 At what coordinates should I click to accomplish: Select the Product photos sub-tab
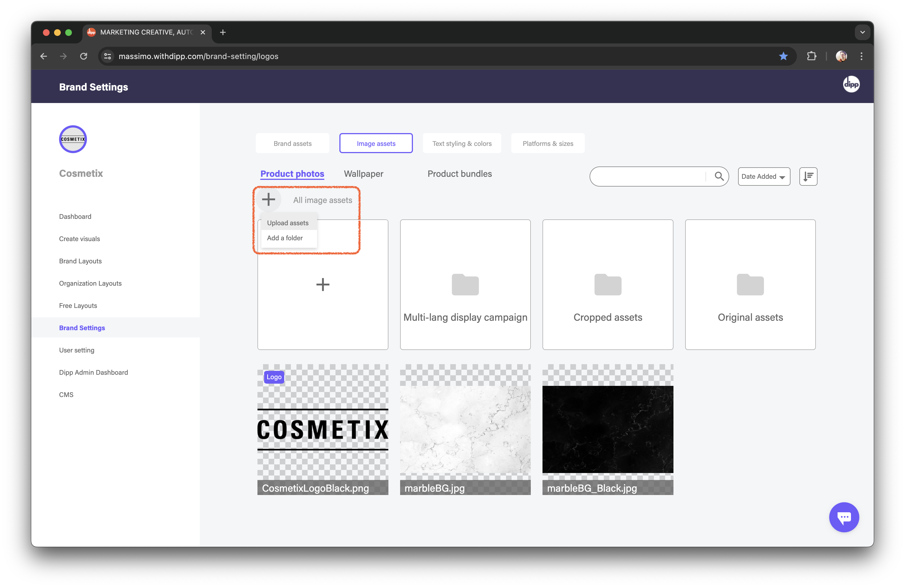[292, 174]
